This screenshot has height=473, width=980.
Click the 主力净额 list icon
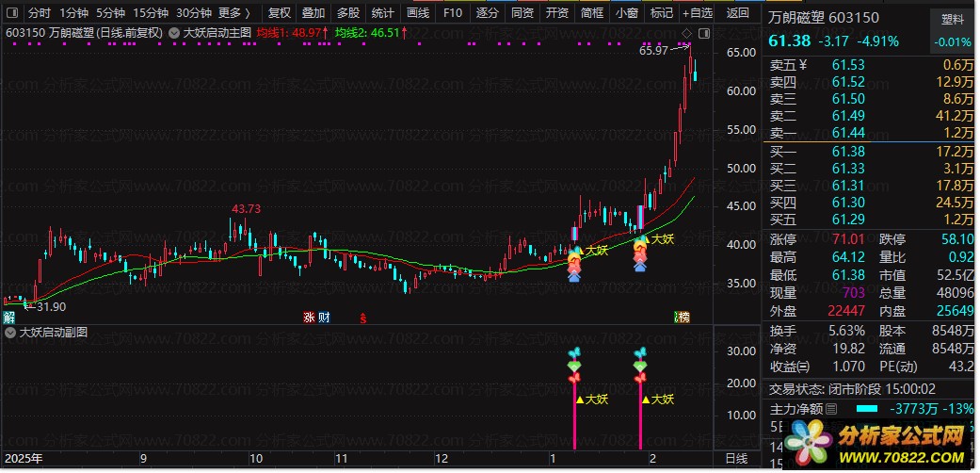830,409
